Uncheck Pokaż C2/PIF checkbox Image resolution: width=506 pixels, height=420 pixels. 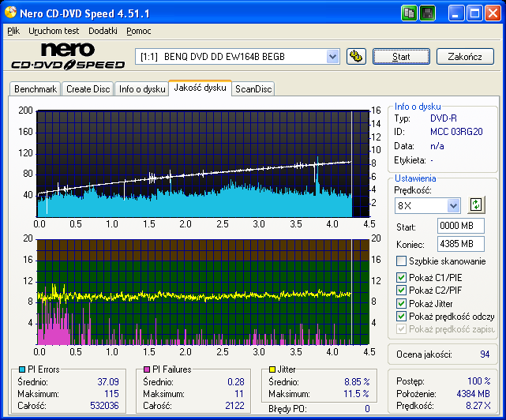pyautogui.click(x=401, y=291)
